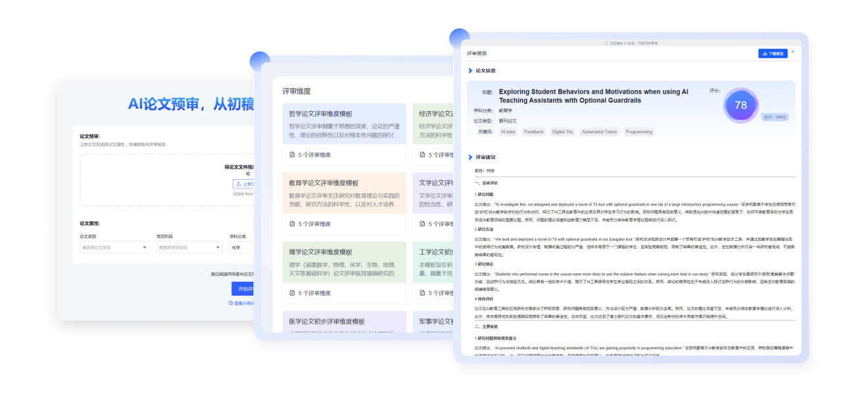Click the blue 开始评审 start button
This screenshot has width=868, height=395.
243,289
